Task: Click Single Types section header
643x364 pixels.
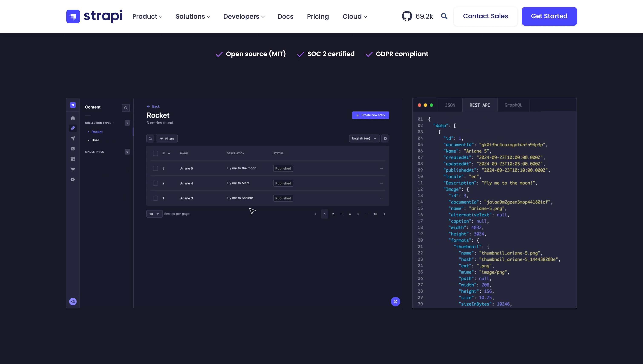Action: pyautogui.click(x=94, y=152)
